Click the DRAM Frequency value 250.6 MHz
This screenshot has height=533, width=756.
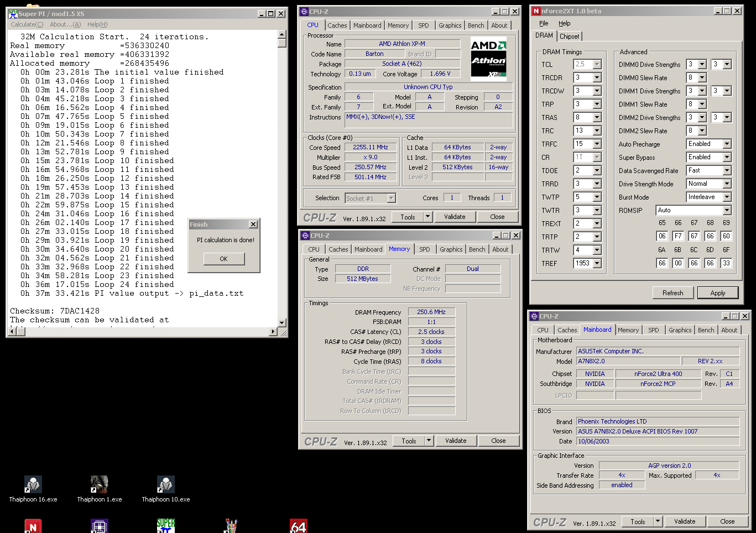click(431, 312)
